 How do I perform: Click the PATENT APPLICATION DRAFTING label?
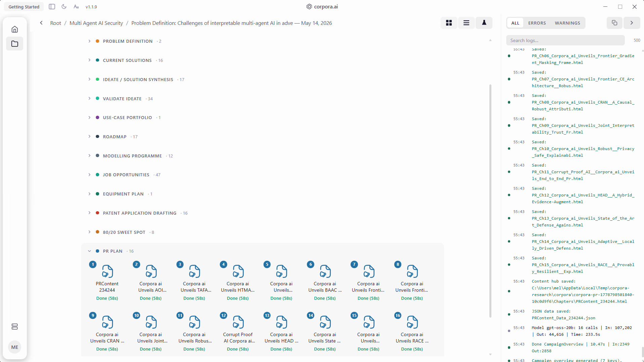coord(140,213)
